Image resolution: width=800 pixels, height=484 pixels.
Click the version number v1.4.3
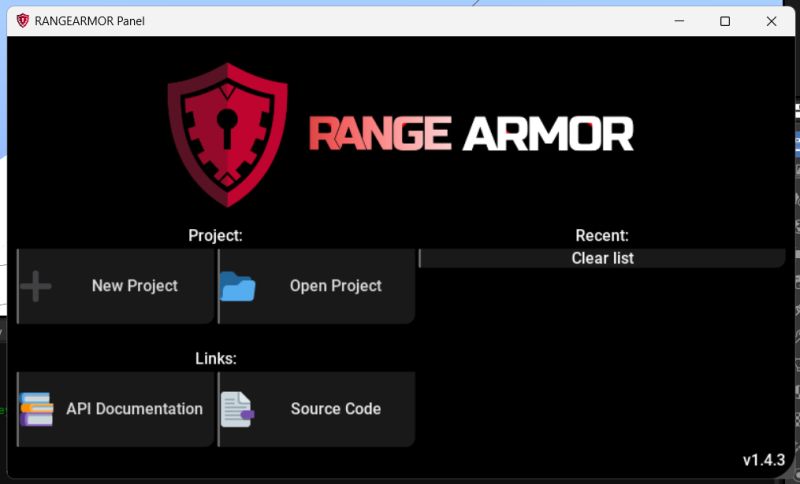(x=764, y=460)
